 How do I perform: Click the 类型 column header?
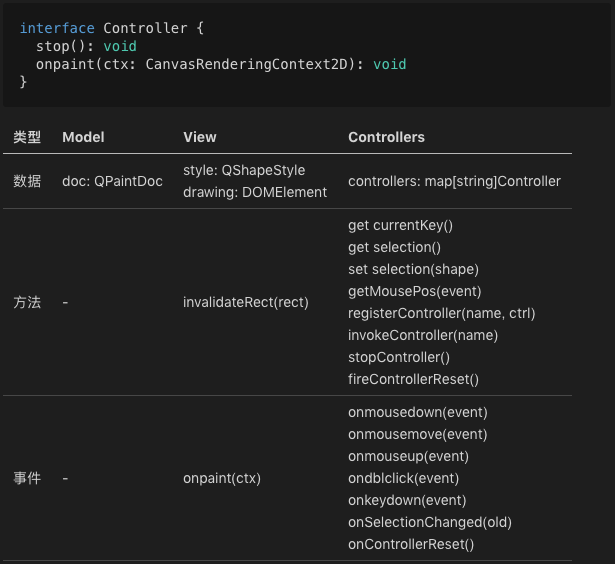pos(27,137)
